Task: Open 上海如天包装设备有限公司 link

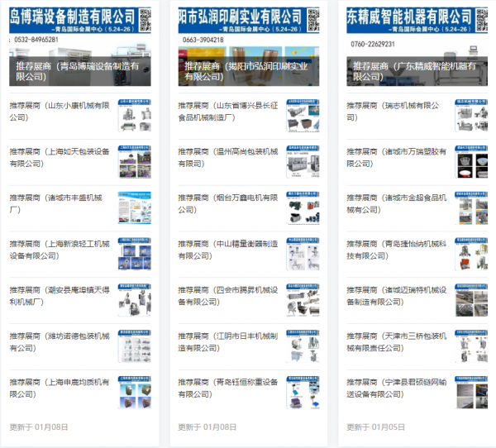Action: point(60,158)
